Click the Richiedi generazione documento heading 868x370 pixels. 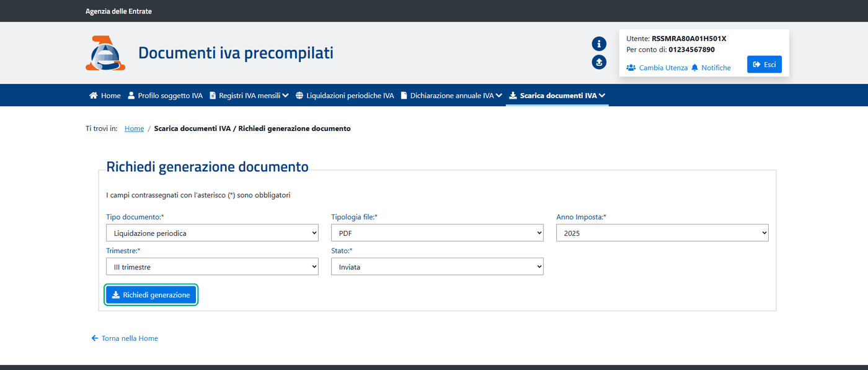click(x=207, y=166)
